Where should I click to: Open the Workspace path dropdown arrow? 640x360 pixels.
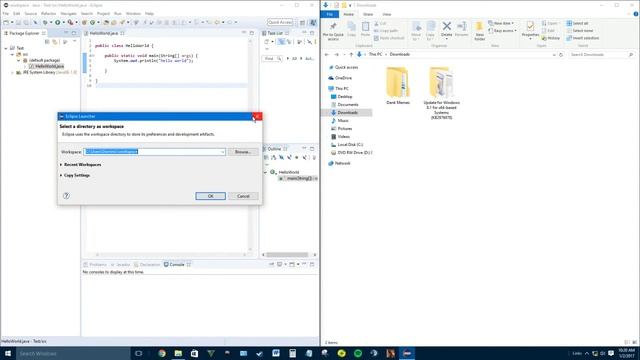pos(222,152)
